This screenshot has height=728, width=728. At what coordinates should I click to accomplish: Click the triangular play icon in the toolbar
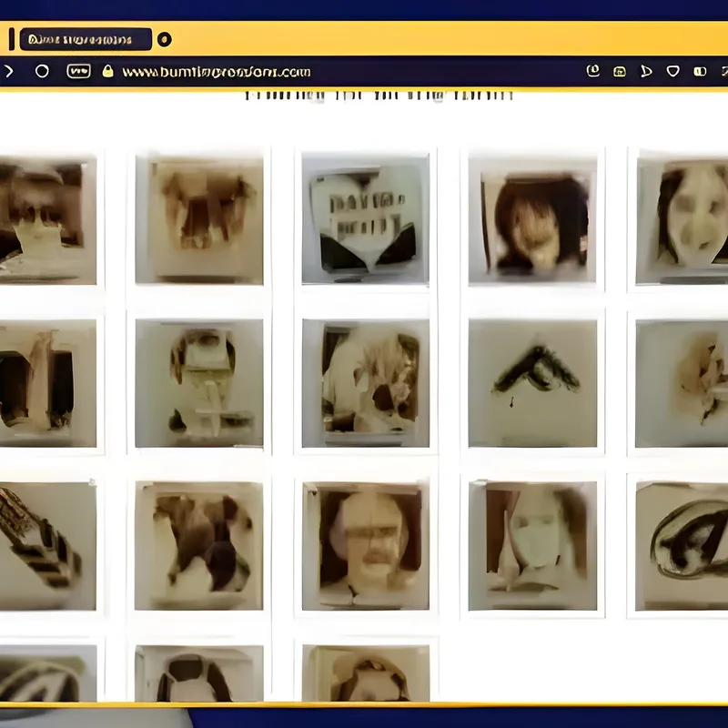646,72
